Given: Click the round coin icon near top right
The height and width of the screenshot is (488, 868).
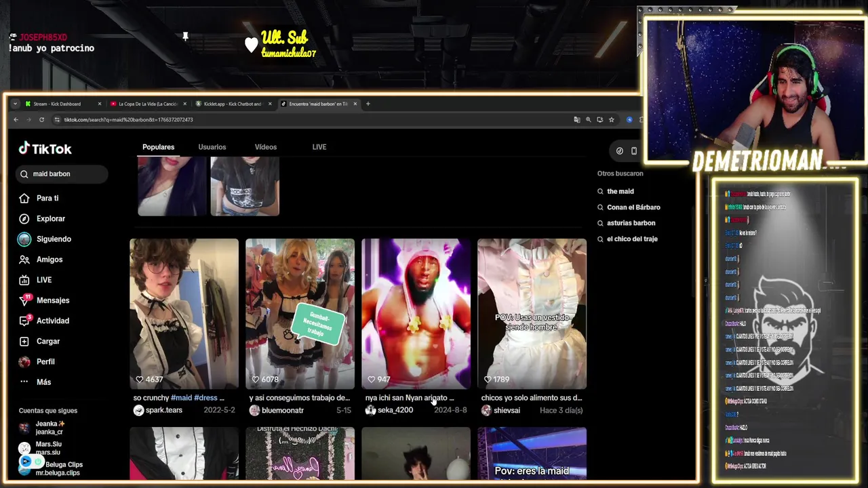Looking at the screenshot, I should [x=619, y=150].
